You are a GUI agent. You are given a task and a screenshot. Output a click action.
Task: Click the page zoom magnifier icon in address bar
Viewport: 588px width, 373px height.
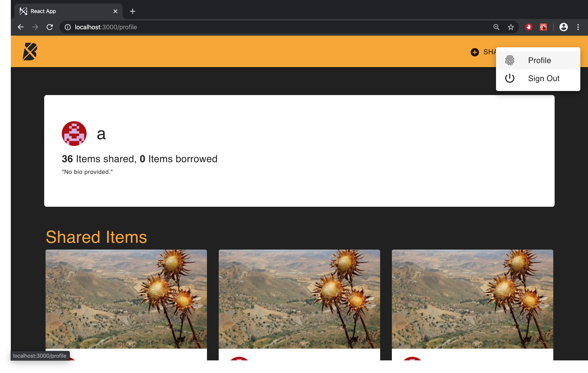click(496, 27)
